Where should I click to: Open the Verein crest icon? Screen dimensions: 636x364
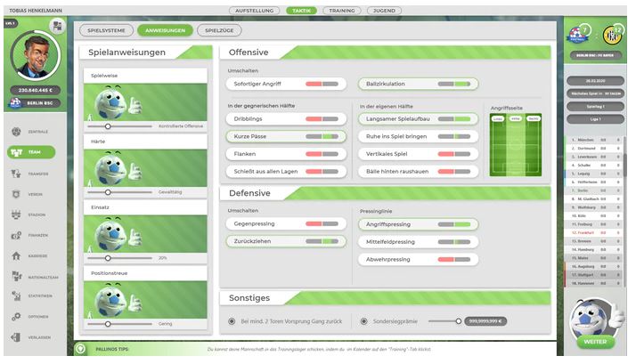coord(16,193)
